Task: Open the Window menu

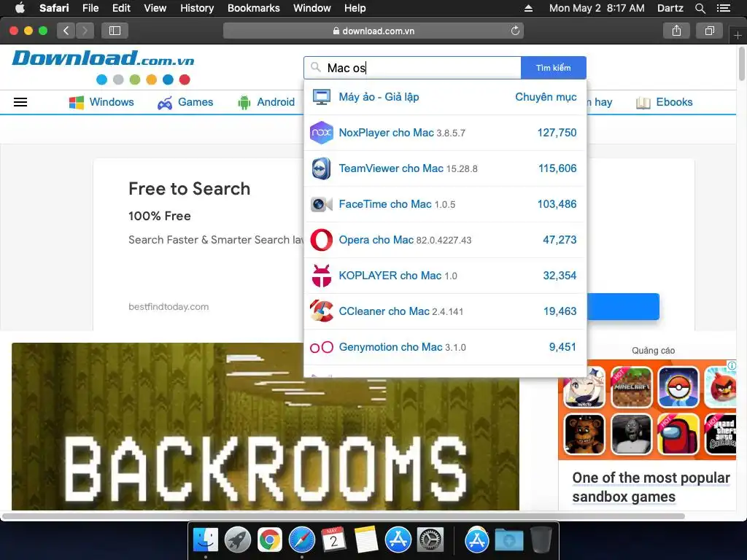Action: click(312, 8)
